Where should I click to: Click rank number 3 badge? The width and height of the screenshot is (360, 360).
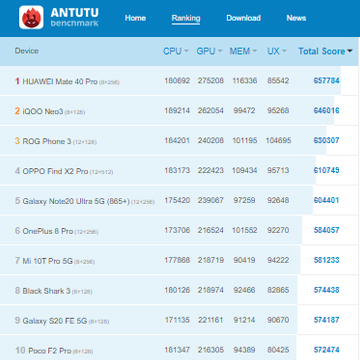(x=17, y=141)
